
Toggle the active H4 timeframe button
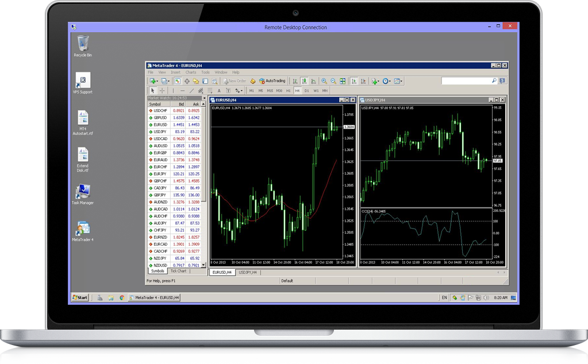tap(297, 91)
